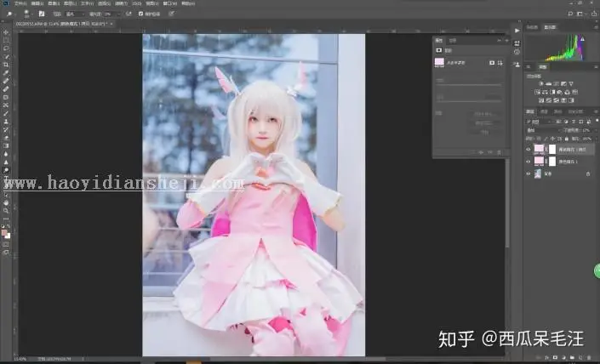The image size is (600, 364).
Task: Change screen mode icon at toolbar bottom
Action: point(6,252)
